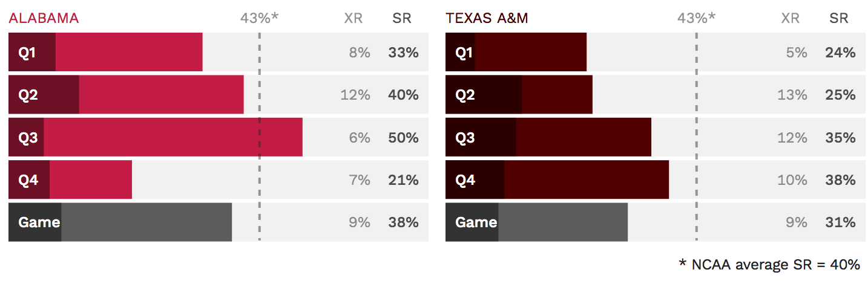This screenshot has height=284, width=868.
Task: Select Alabama Q3 50% SR value
Action: pos(403,138)
